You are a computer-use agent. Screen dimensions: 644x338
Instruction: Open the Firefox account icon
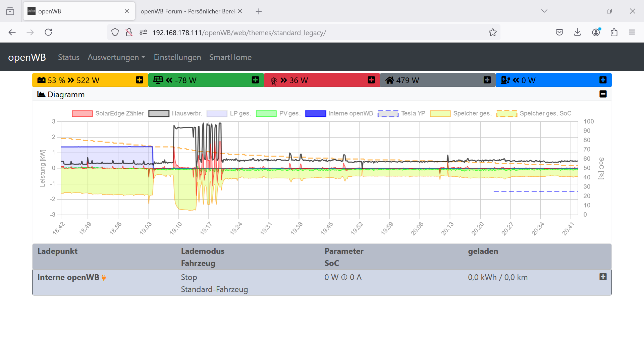[596, 32]
